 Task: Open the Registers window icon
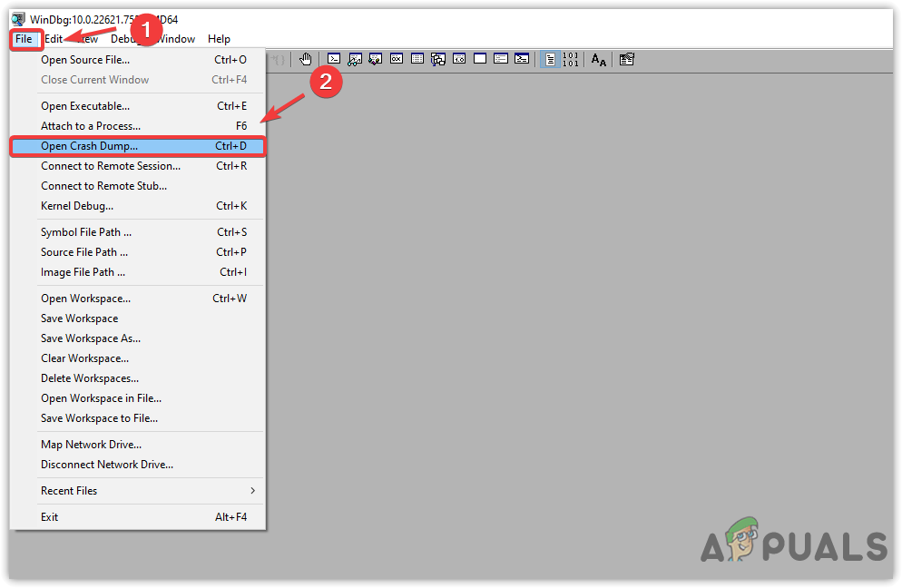pyautogui.click(x=396, y=59)
